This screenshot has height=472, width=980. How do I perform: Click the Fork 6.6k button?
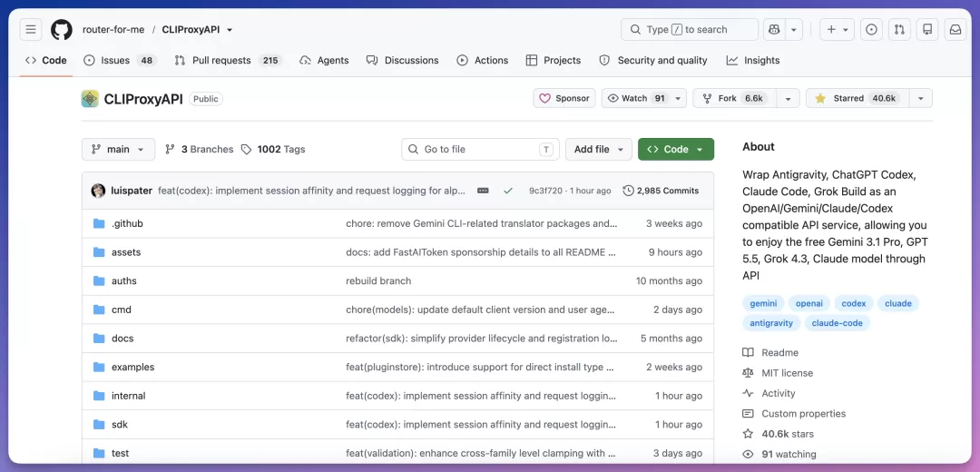734,98
